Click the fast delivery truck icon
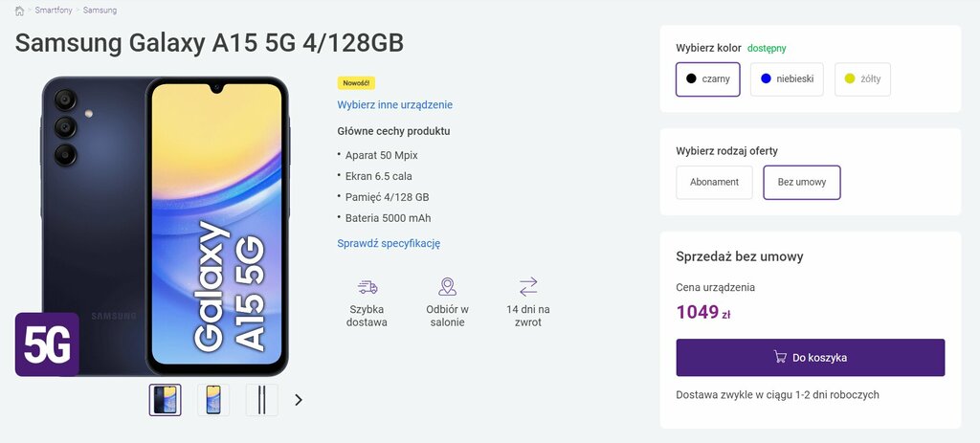Image resolution: width=980 pixels, height=443 pixels. [367, 287]
